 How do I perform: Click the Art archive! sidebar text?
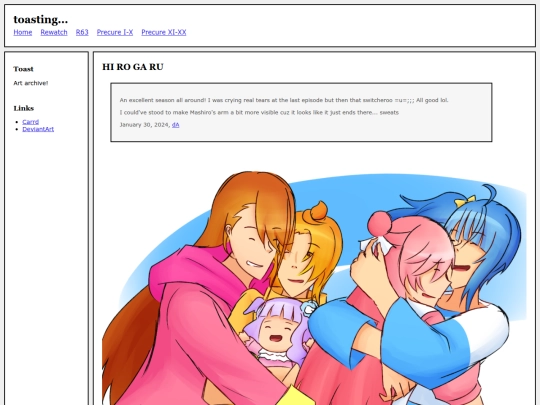click(x=31, y=83)
